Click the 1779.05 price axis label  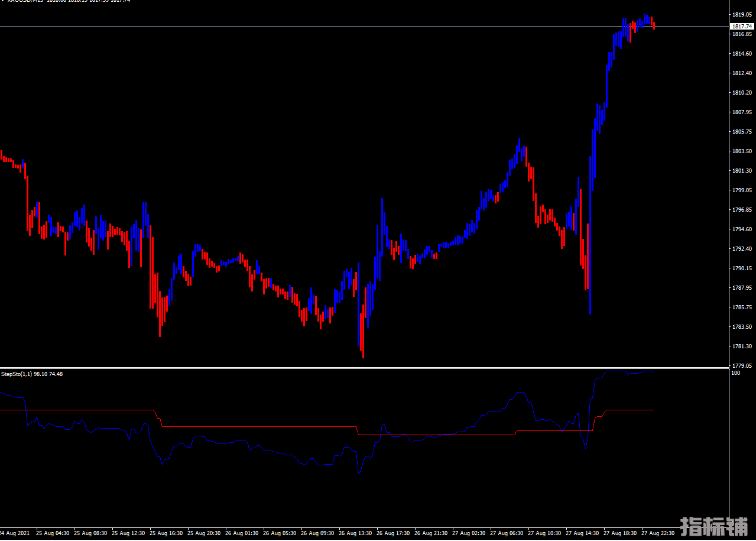741,366
